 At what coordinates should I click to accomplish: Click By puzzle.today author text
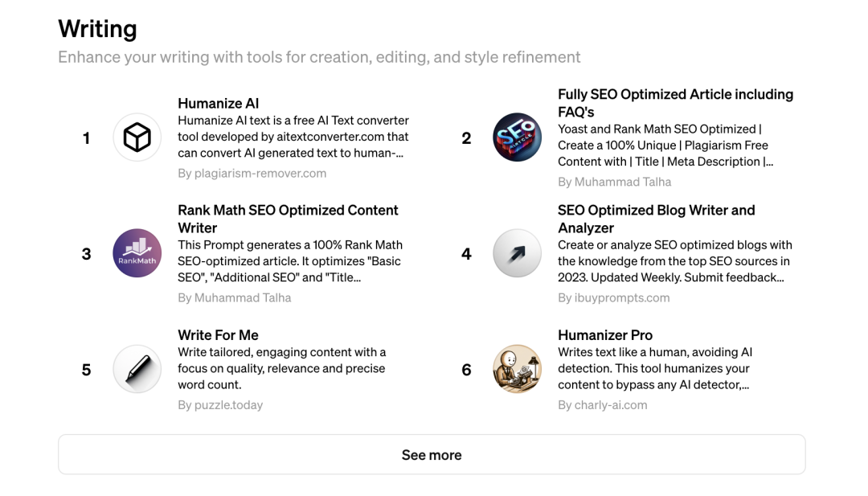tap(220, 405)
